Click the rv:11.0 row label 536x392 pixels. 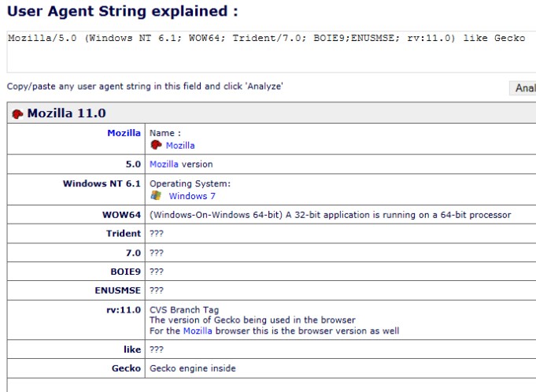point(124,310)
